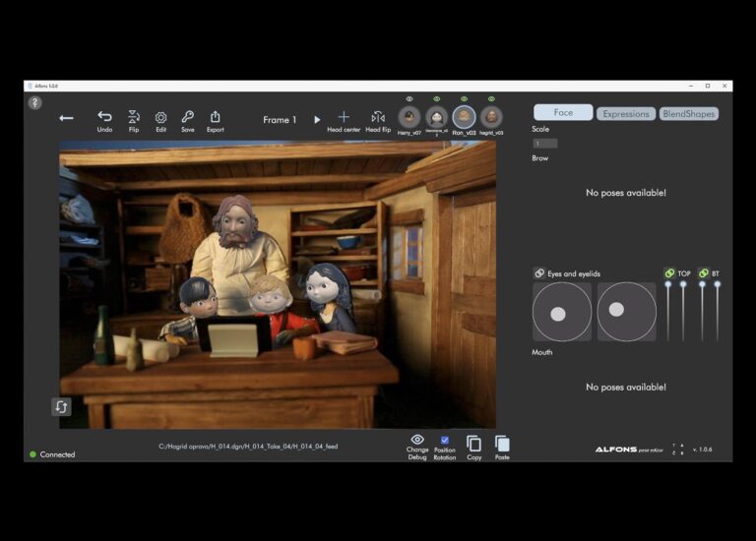
Task: Click the Export icon
Action: point(215,117)
